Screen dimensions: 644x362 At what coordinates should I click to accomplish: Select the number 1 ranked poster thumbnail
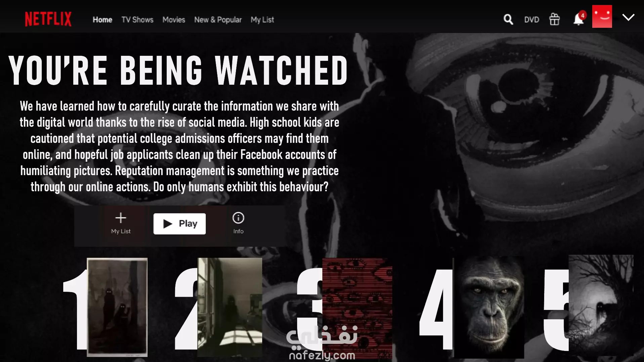(x=117, y=307)
